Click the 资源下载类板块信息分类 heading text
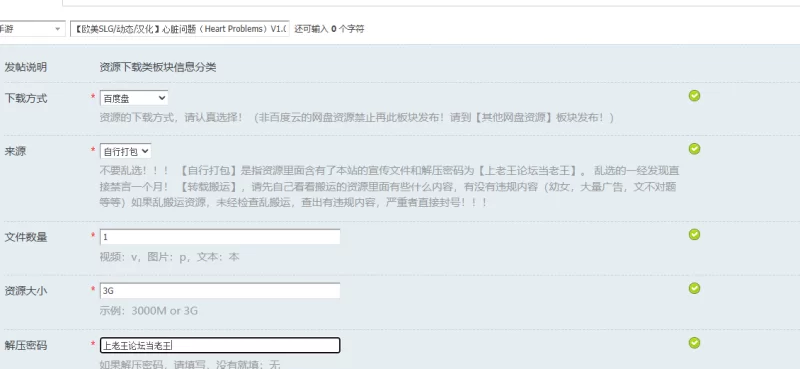 pos(158,67)
